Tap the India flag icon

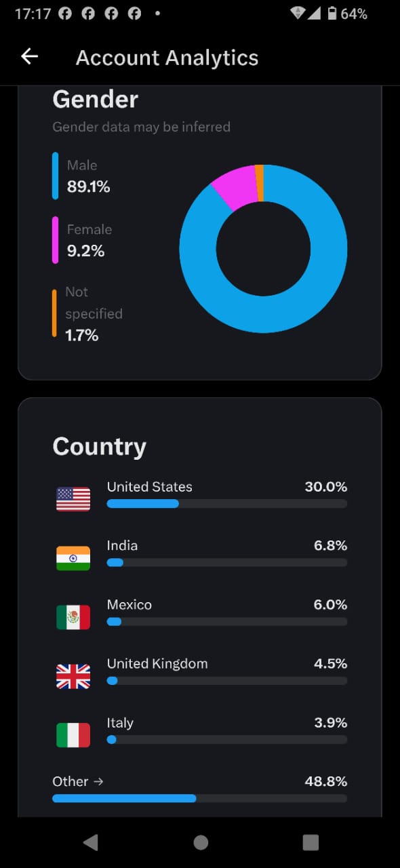[x=73, y=558]
